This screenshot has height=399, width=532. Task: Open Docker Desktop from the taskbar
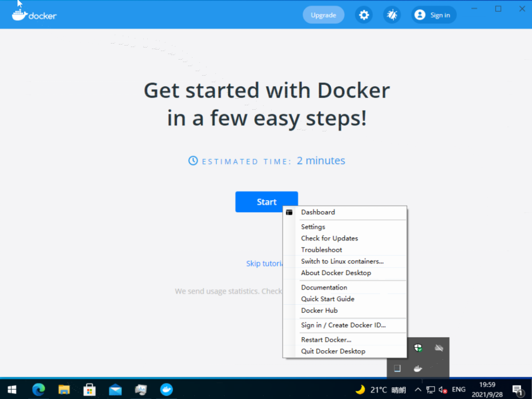pos(166,390)
